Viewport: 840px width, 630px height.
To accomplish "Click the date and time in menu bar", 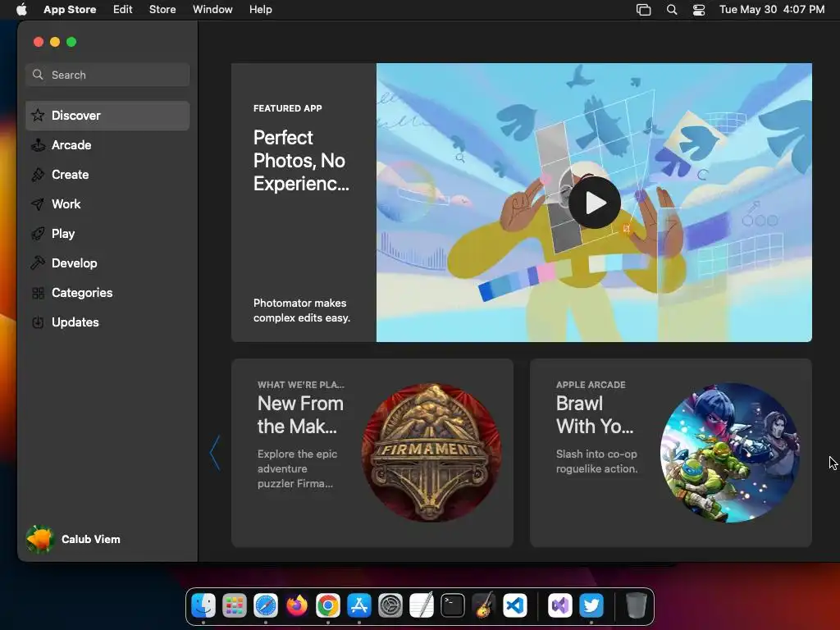I will tap(771, 9).
